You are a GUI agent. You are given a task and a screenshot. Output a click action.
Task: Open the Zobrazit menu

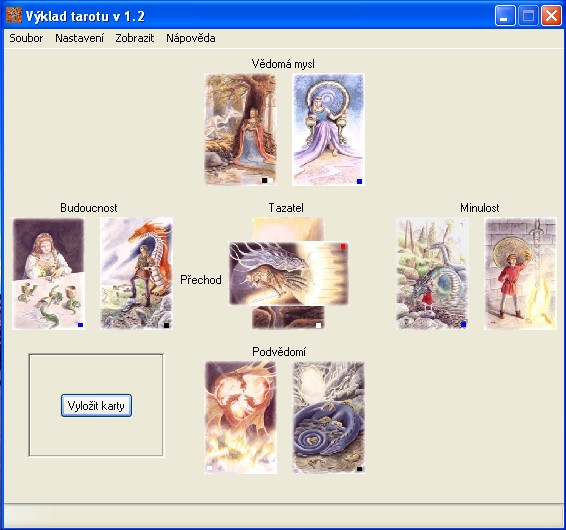[135, 38]
